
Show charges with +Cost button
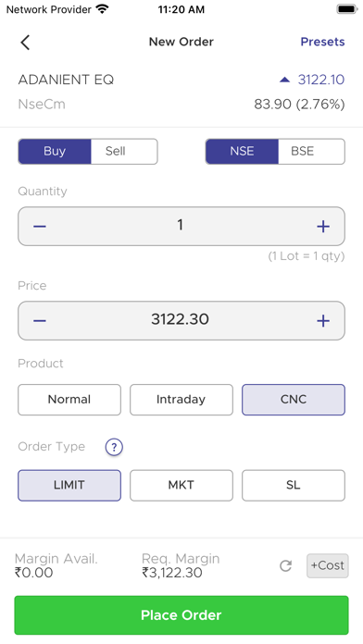(328, 565)
